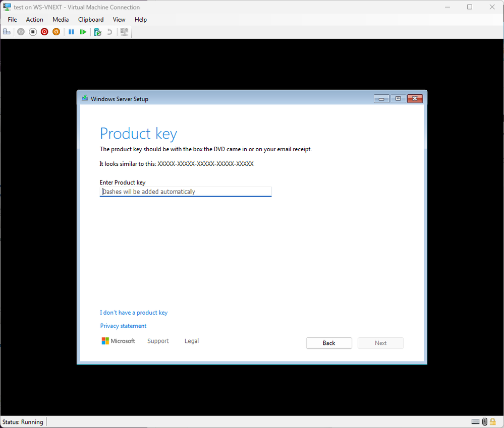This screenshot has width=504, height=428.
Task: Turn off the VM with the stop icon
Action: 33,32
